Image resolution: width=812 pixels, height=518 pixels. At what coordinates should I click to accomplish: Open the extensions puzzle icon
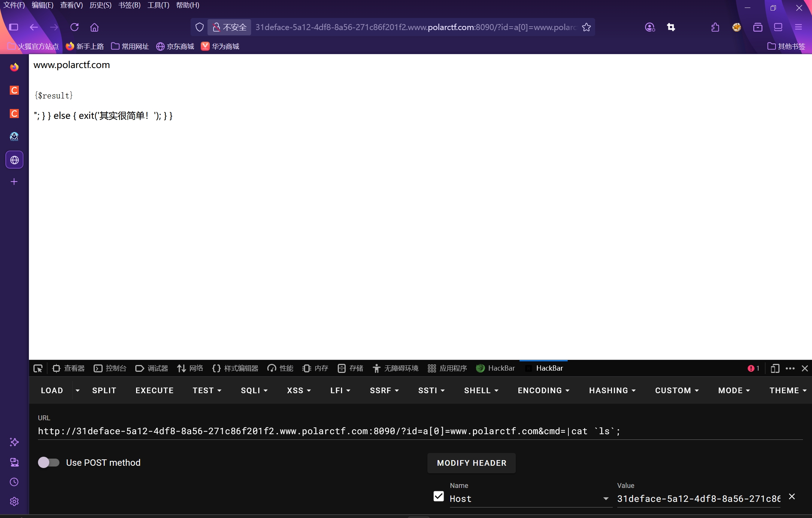715,27
